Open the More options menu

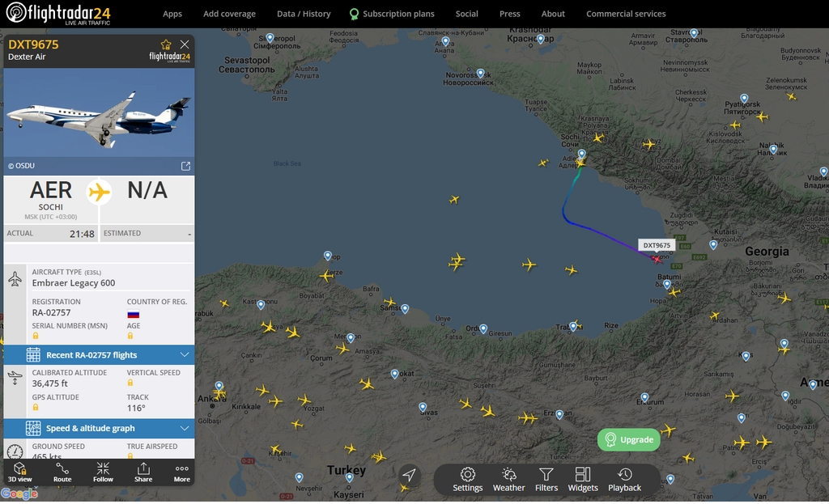click(x=182, y=472)
